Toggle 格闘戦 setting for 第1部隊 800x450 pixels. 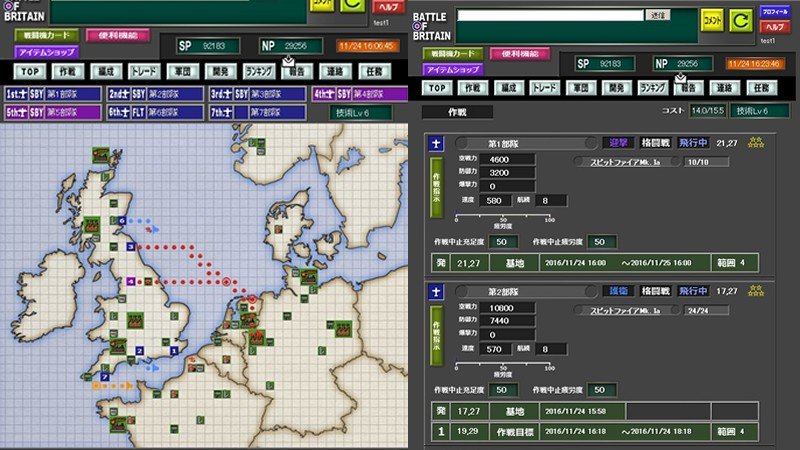[x=656, y=143]
